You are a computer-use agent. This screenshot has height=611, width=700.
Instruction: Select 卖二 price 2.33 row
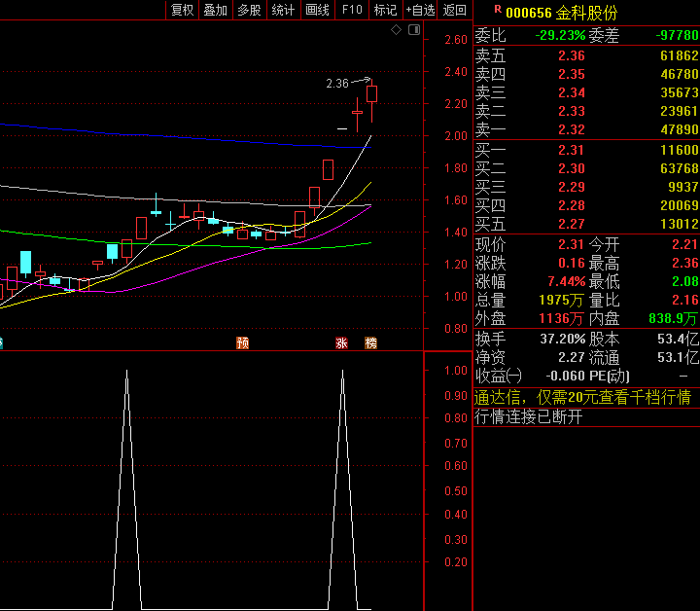pyautogui.click(x=586, y=111)
